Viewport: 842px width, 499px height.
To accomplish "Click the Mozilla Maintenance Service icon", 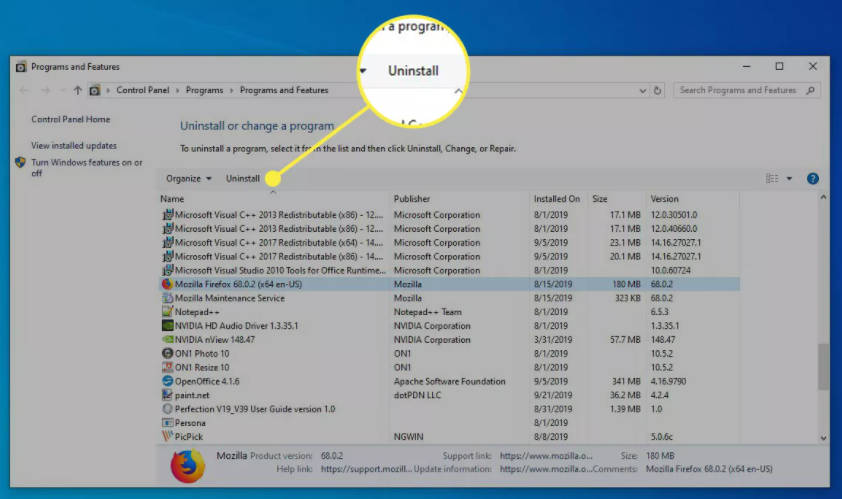I will [x=168, y=298].
